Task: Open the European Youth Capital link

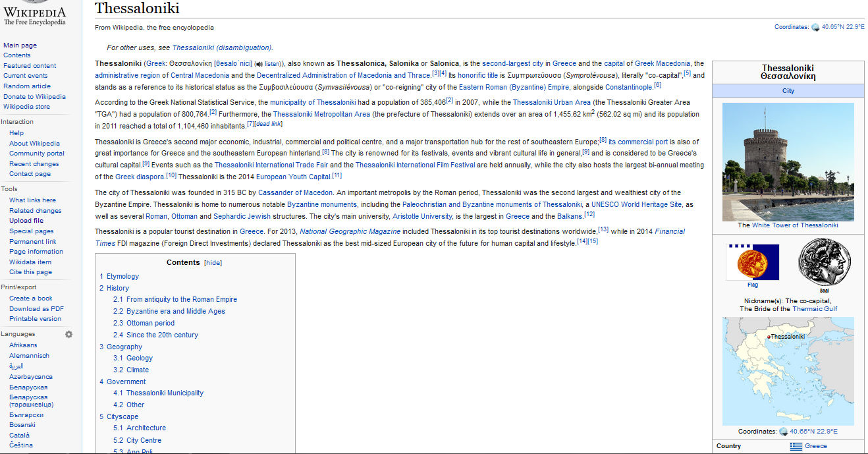Action: (293, 177)
